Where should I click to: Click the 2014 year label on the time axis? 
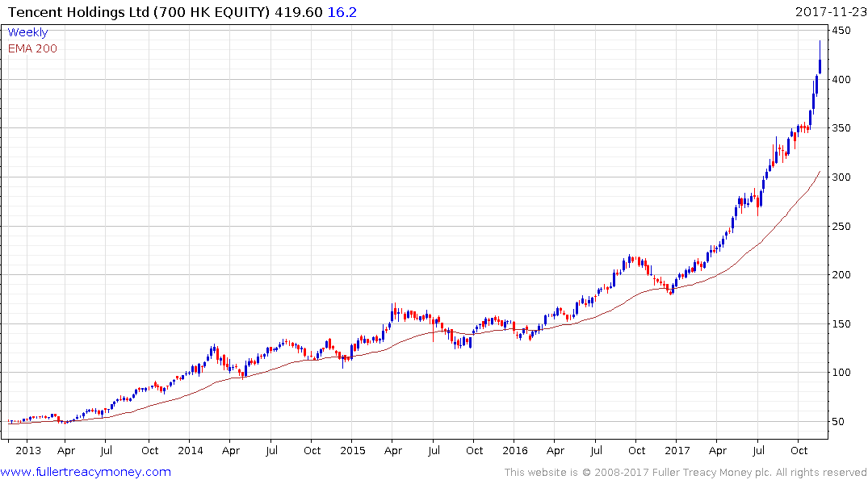[x=191, y=451]
